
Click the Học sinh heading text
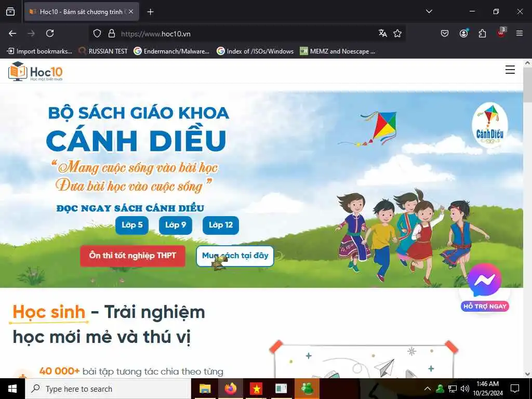(x=49, y=312)
